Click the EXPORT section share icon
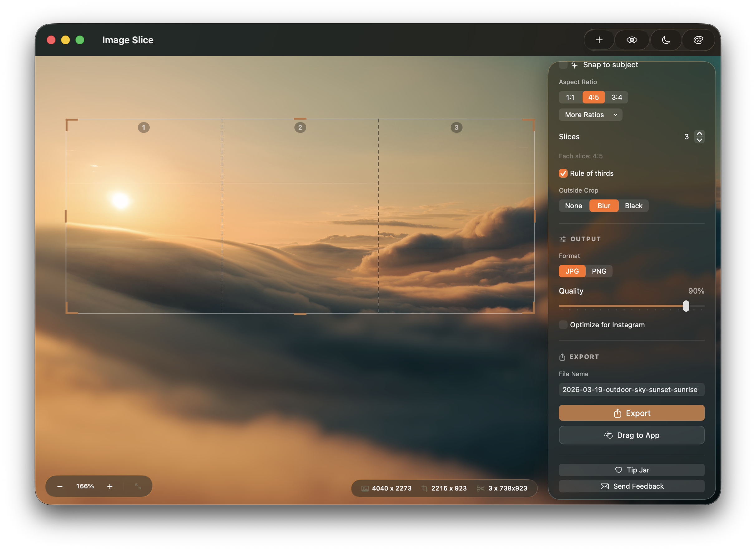The height and width of the screenshot is (551, 756). pos(562,357)
